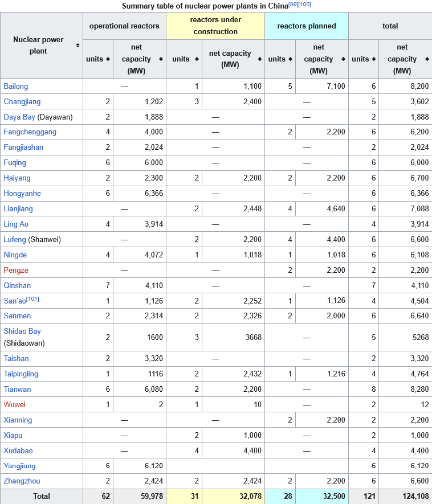Select Ling Ao operational capacity 3,914
432x504 pixels.
tap(154, 224)
